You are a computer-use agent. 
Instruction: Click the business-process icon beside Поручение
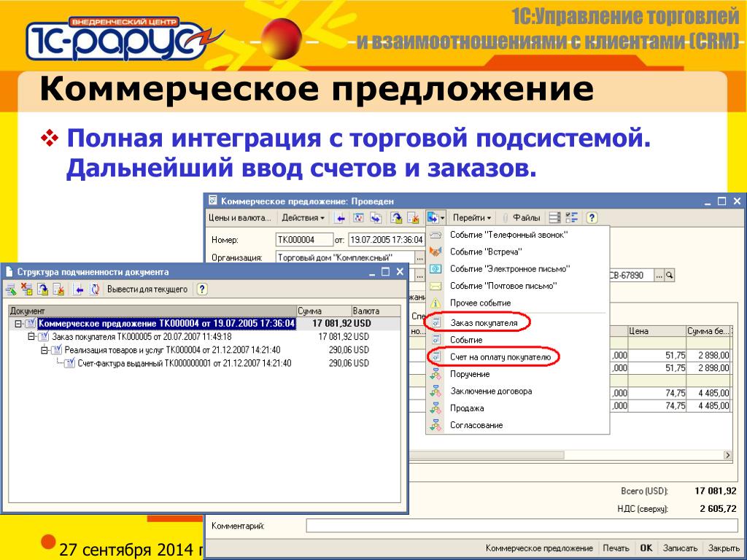pos(436,374)
